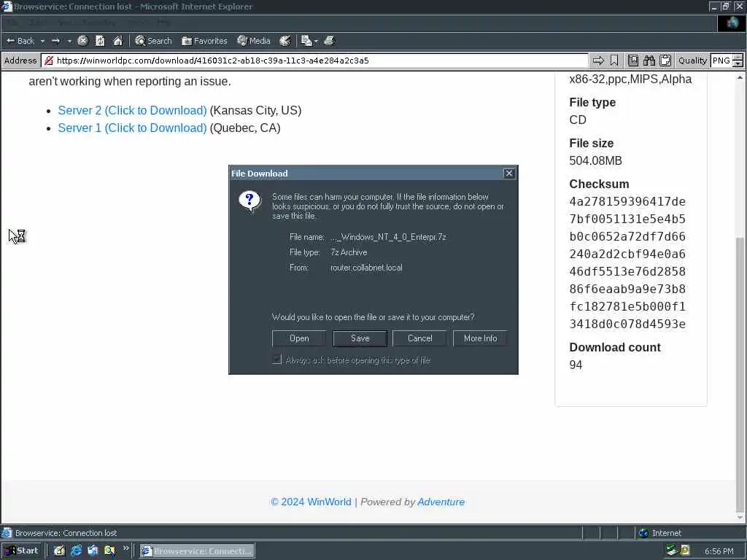The width and height of the screenshot is (747, 560).
Task: Click the Quality spinner up arrow
Action: [x=738, y=57]
